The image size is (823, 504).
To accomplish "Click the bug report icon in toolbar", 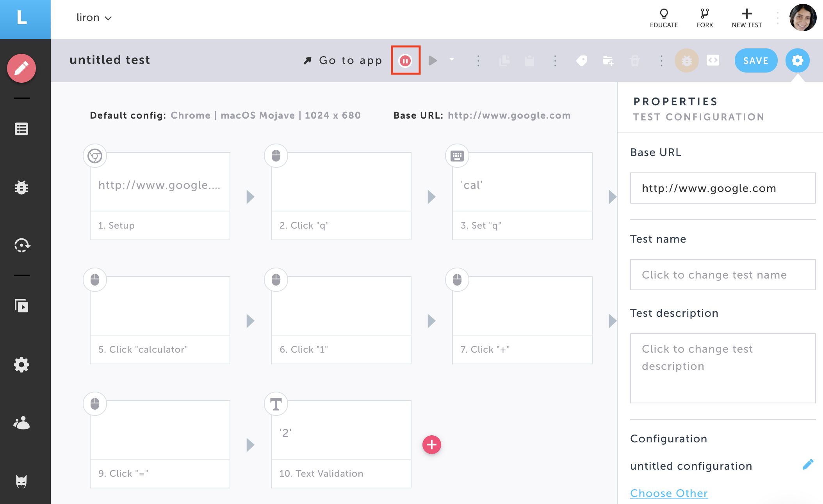I will point(686,60).
